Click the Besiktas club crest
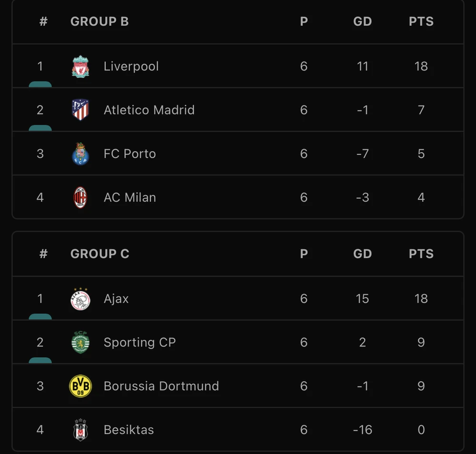476x454 pixels. click(80, 430)
